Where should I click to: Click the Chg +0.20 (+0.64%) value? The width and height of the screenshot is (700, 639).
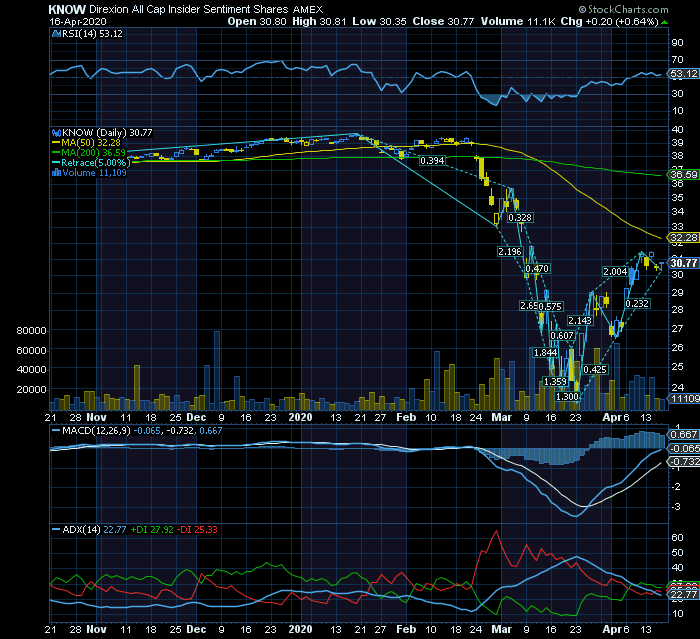[609, 21]
